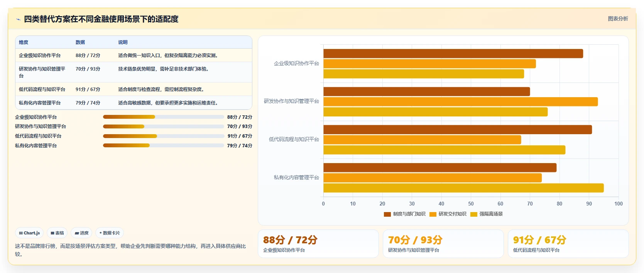Toggle the 研发交付知识 legend item
The image size is (644, 273).
[448, 214]
